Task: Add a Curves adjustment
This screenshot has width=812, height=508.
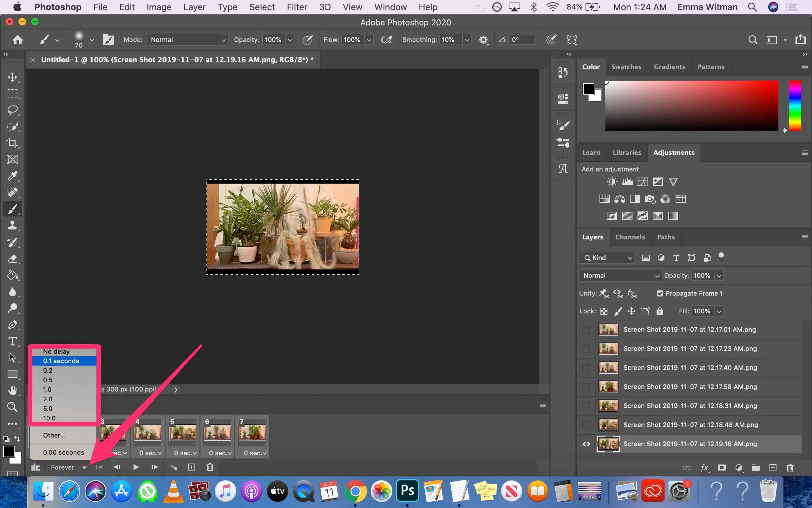Action: click(643, 182)
